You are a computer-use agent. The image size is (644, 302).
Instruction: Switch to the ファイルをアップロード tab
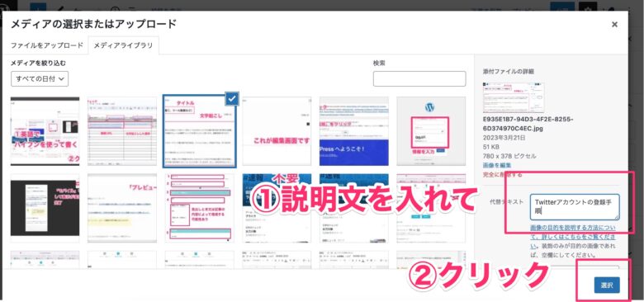click(x=47, y=45)
